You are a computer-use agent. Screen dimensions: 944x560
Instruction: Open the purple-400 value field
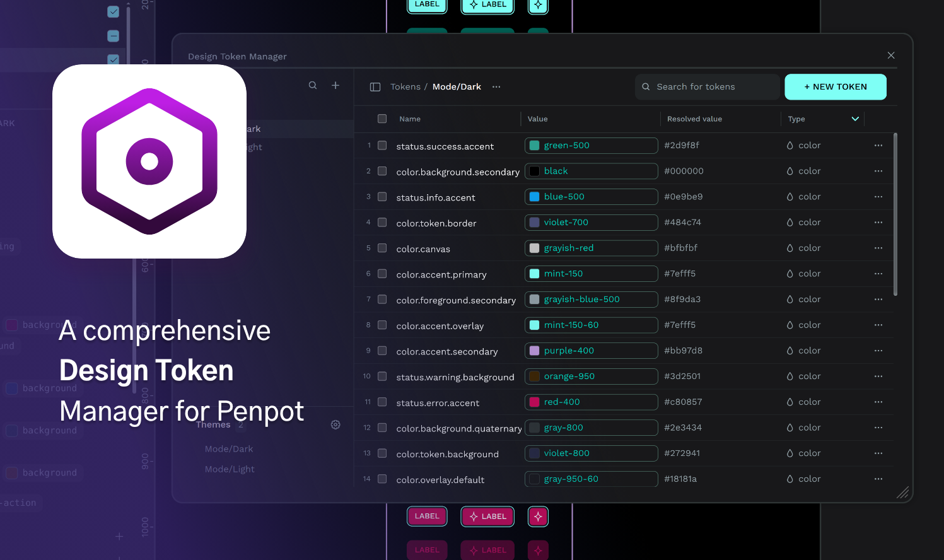(591, 351)
